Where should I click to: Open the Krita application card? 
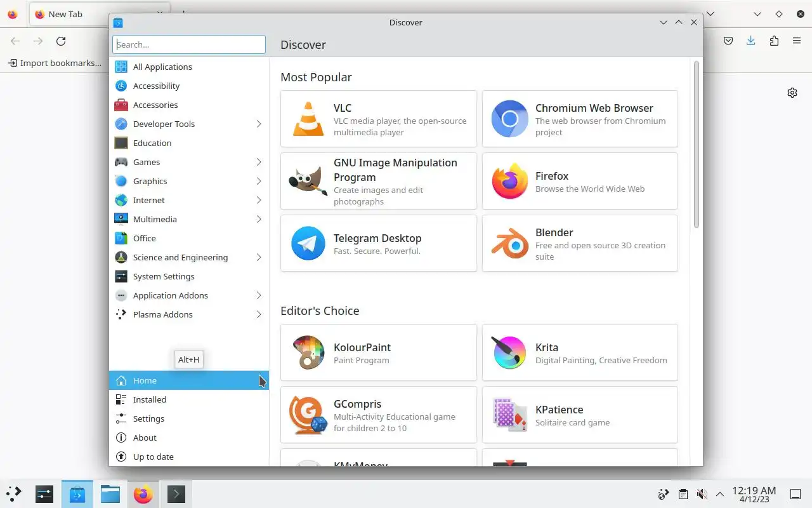point(580,352)
